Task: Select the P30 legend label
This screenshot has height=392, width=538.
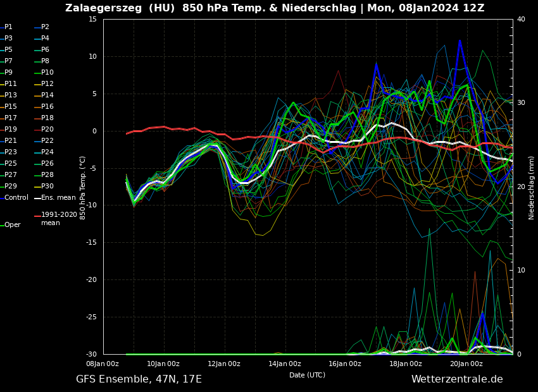Action: pos(47,187)
